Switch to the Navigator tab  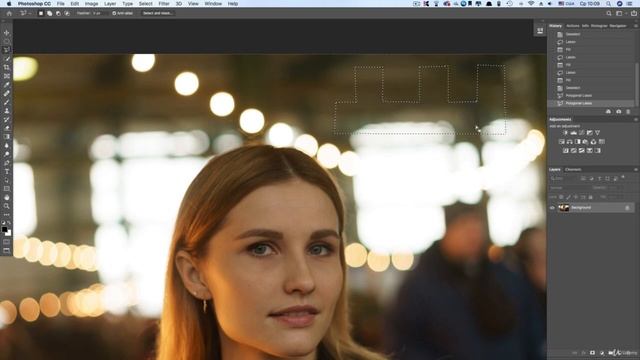[x=618, y=26]
